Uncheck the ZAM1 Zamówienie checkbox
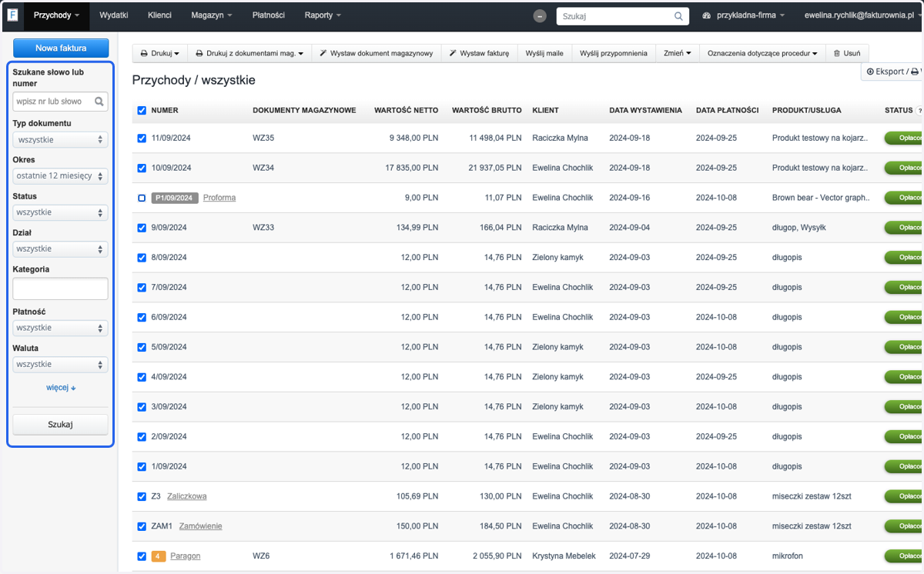This screenshot has height=574, width=924. 142,526
